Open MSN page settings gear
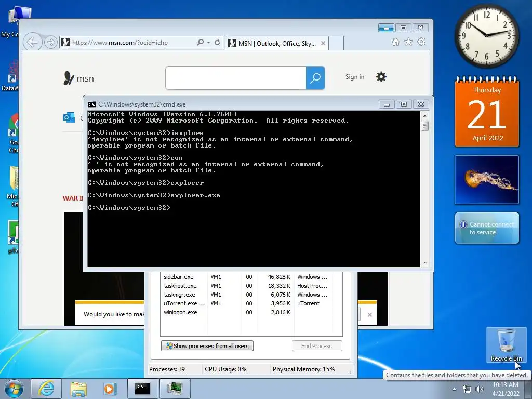Screen dimensions: 532x399 (381, 77)
